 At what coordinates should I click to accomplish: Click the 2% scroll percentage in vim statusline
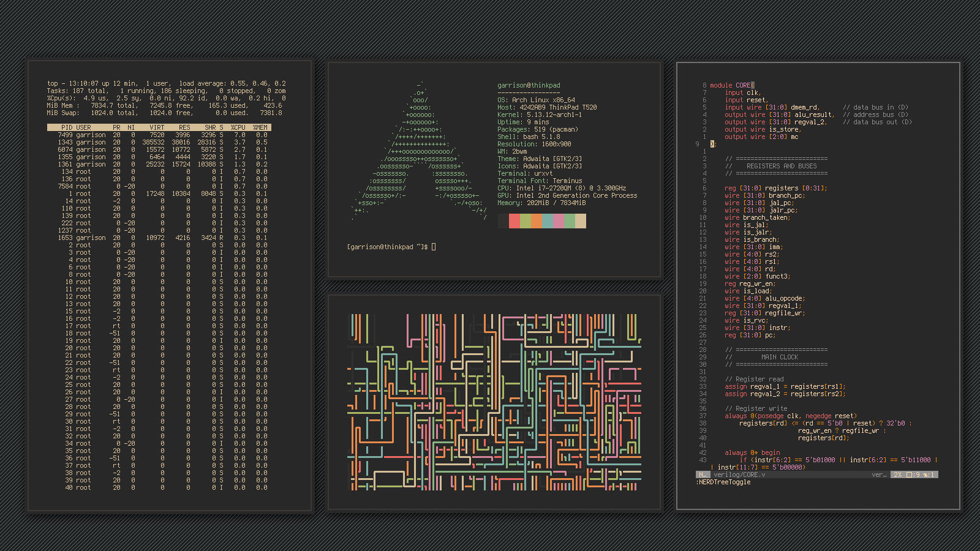tap(897, 475)
